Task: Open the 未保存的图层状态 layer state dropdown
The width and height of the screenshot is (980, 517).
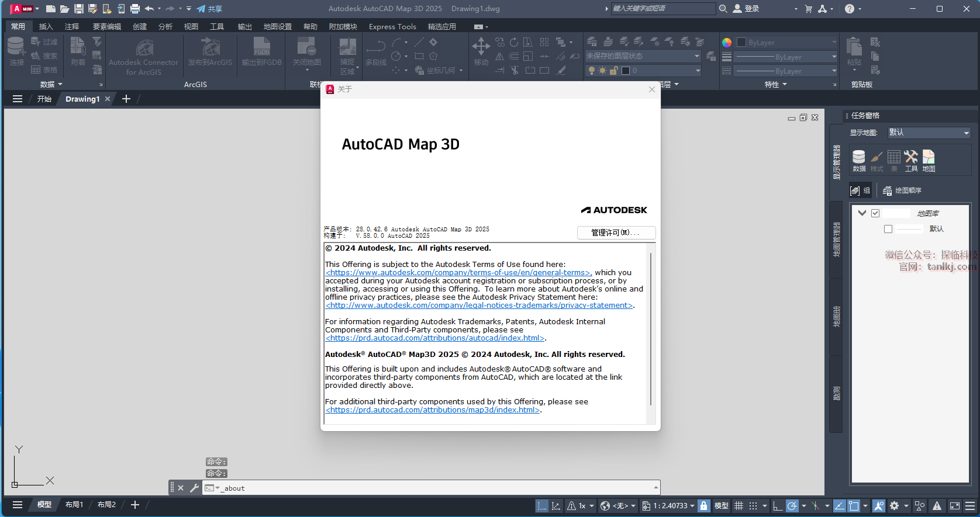Action: [643, 56]
